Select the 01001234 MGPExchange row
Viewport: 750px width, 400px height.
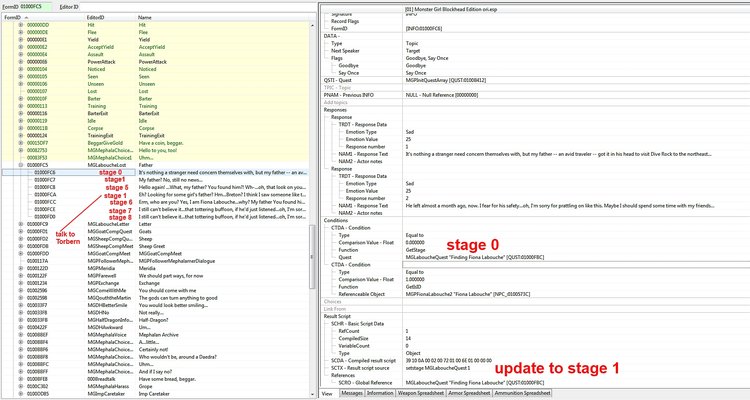[155, 283]
